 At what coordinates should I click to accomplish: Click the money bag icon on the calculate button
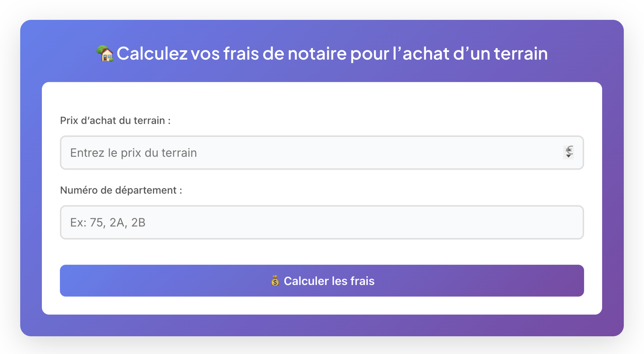(x=275, y=281)
